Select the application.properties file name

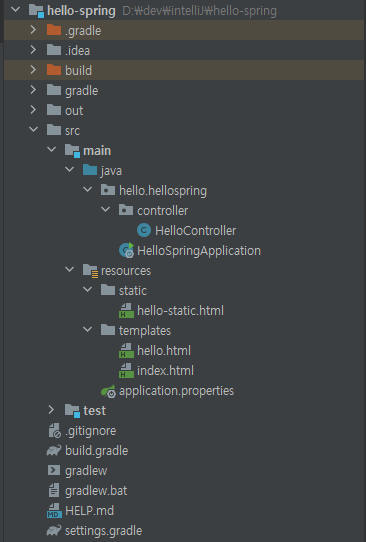tap(176, 391)
